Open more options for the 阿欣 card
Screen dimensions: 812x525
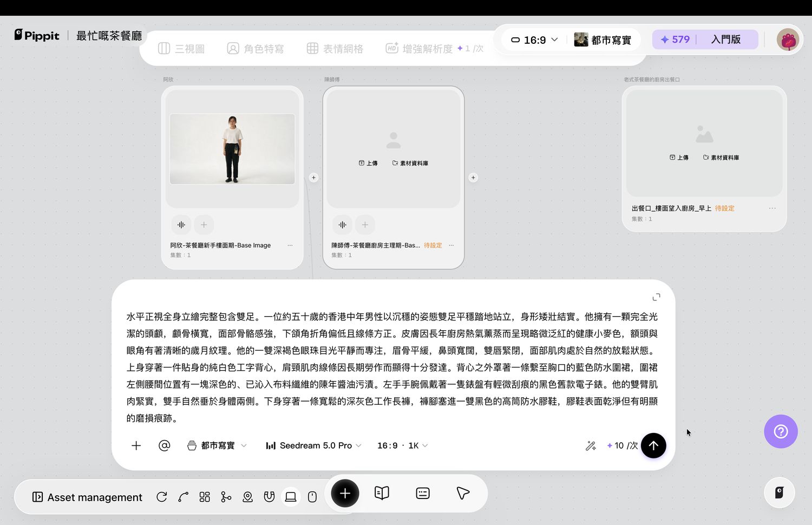[290, 245]
